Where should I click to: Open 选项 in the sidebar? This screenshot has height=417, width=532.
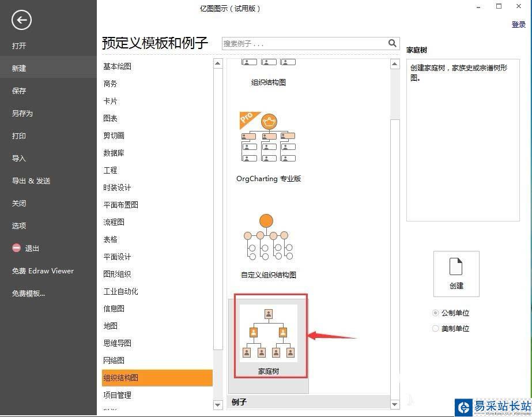[19, 226]
